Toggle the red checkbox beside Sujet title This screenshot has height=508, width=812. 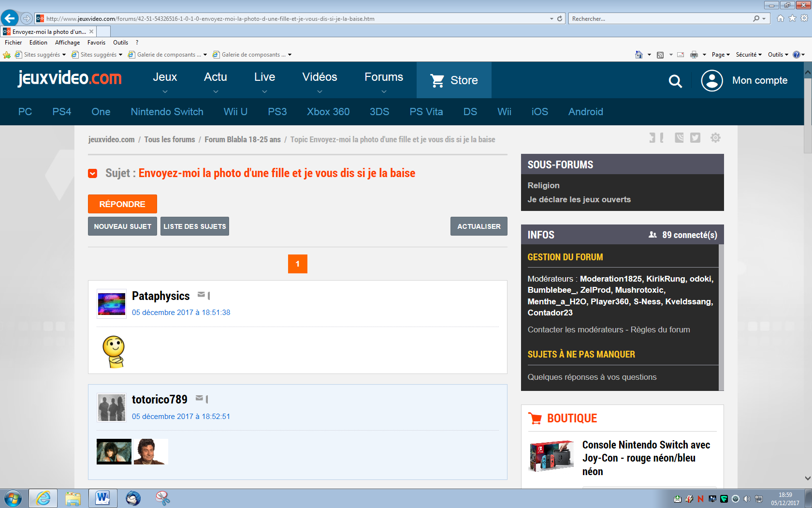point(93,173)
